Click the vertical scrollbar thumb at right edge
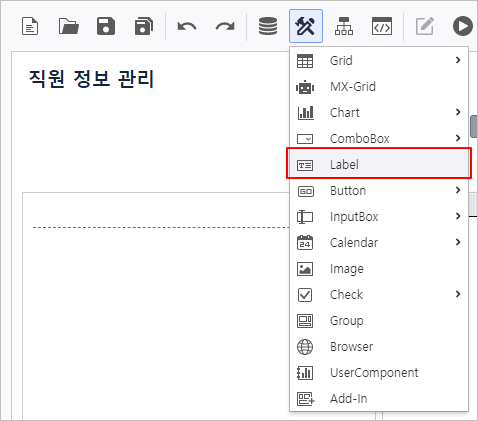The image size is (478, 421). 474,126
